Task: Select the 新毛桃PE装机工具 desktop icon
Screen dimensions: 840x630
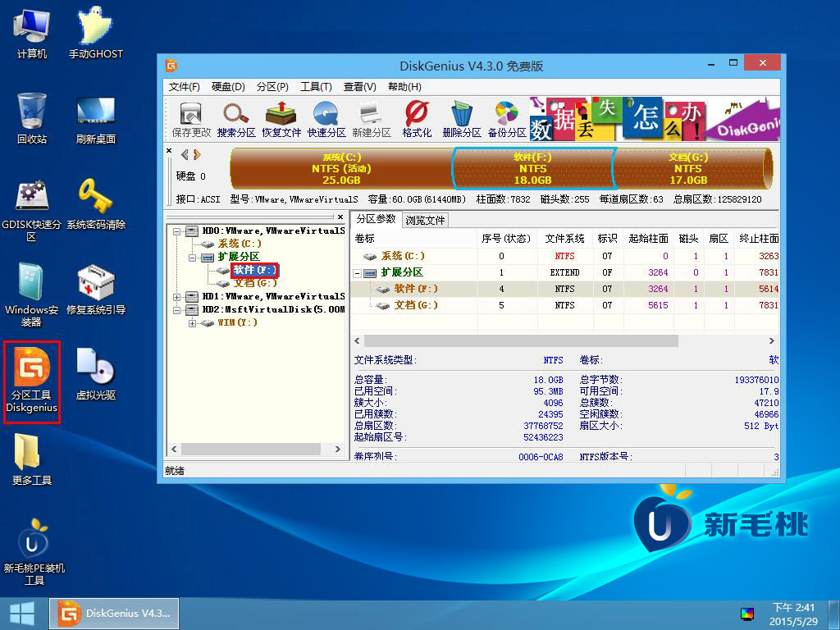Action: [x=34, y=552]
